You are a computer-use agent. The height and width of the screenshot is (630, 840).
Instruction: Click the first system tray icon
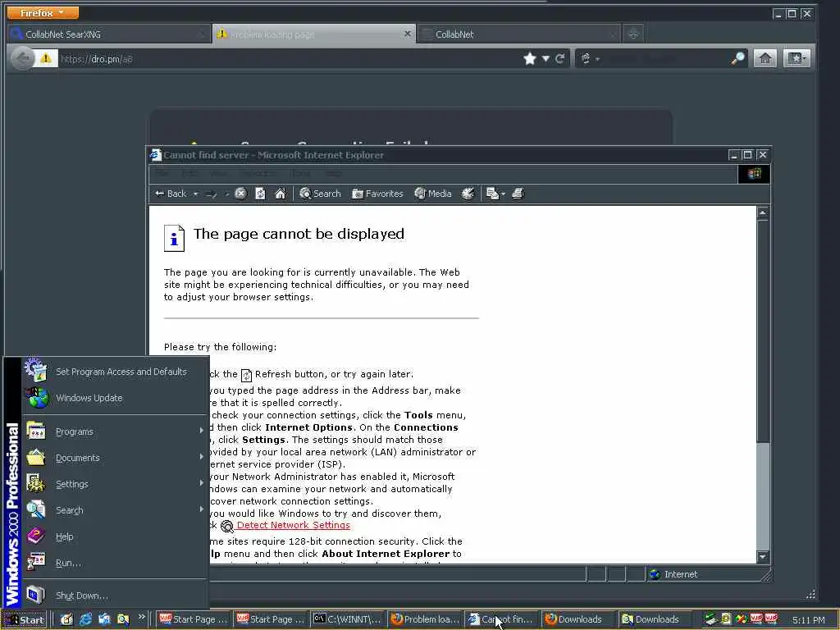point(711,619)
